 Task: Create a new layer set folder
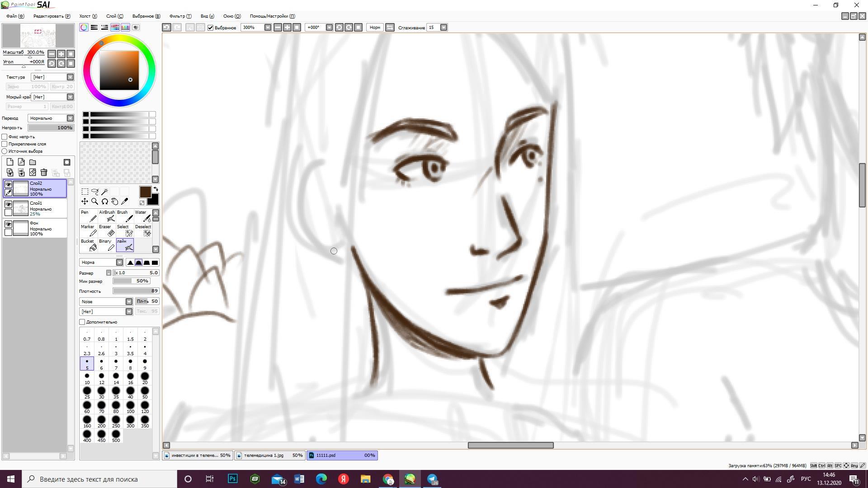click(33, 162)
